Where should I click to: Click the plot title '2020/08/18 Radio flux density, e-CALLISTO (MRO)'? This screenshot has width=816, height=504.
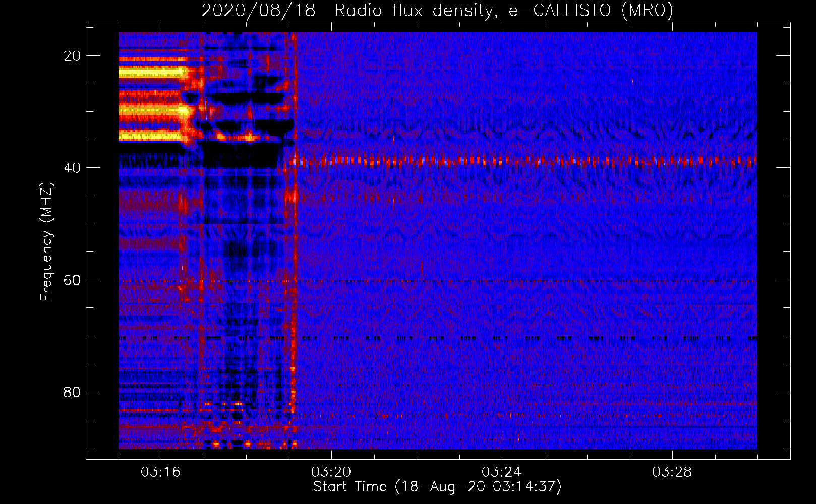[x=437, y=11]
